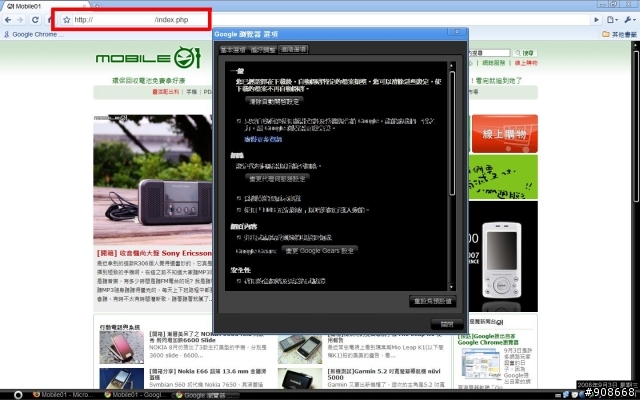Open the Sony Ericsson article headline link

click(x=154, y=253)
